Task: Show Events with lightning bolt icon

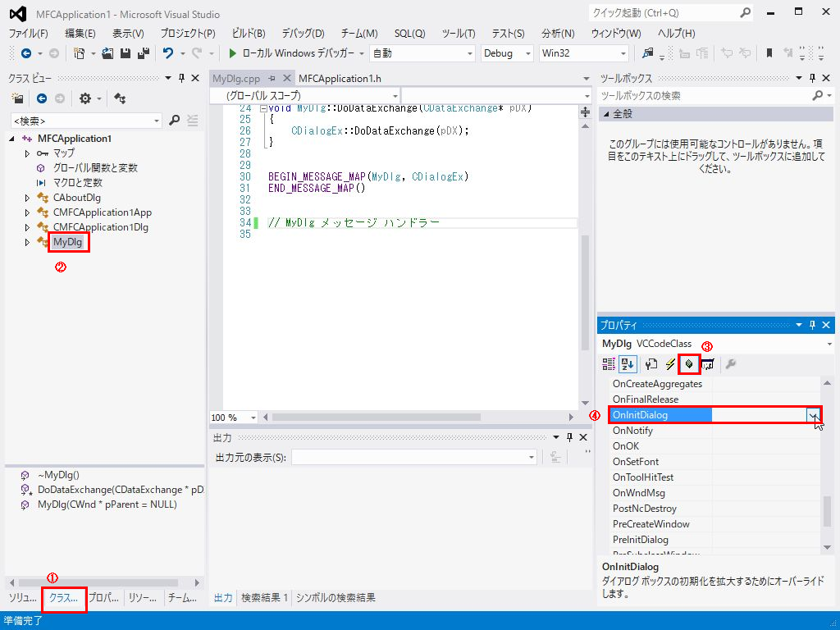Action: [x=669, y=364]
